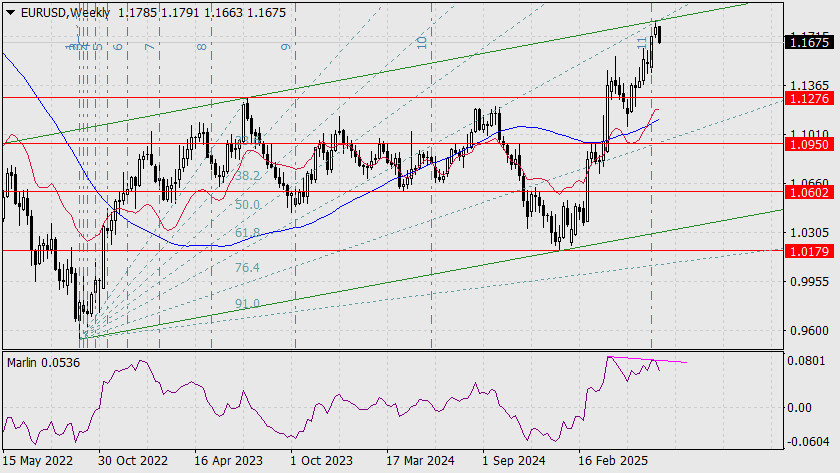Click the 76.4 Fibonacci level label

click(248, 267)
